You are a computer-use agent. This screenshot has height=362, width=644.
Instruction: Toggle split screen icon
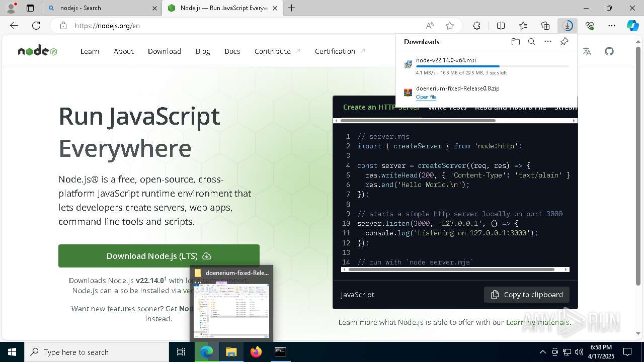[501, 26]
